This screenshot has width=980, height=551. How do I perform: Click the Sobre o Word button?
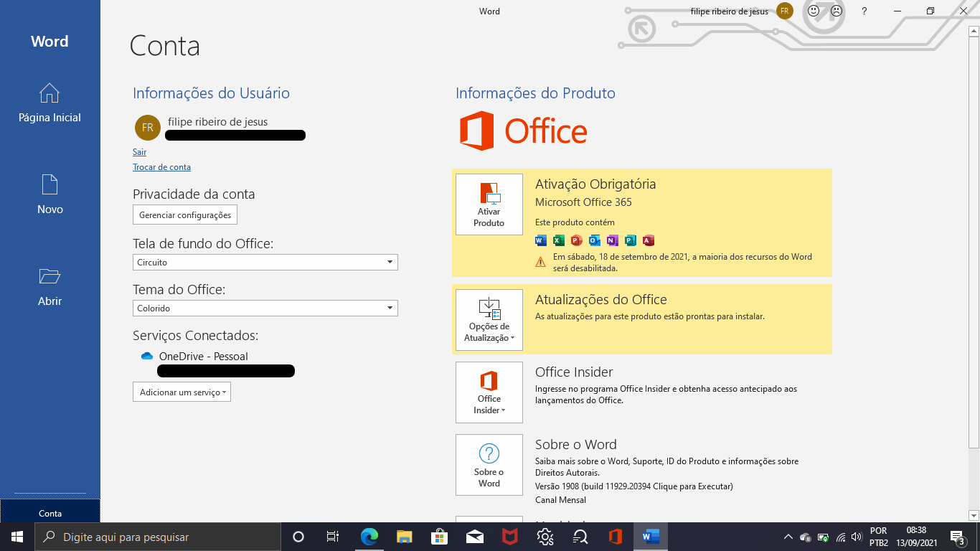pos(489,465)
